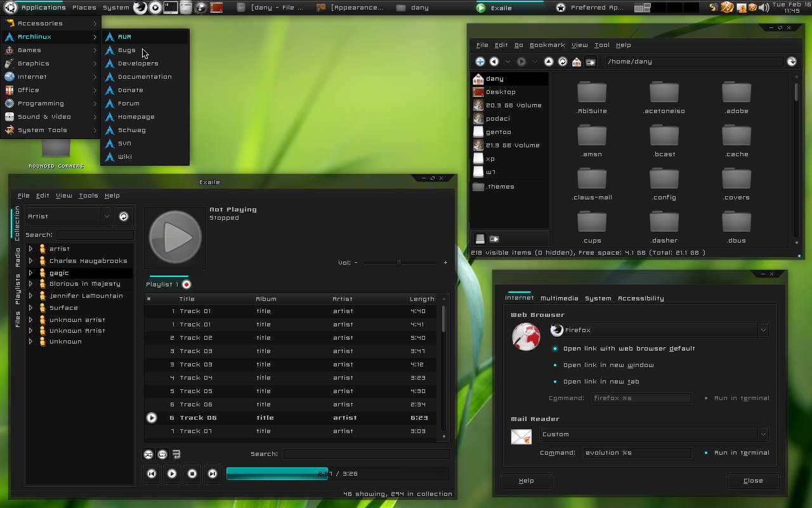The width and height of the screenshot is (812, 508).
Task: Click Exaile play button in bottom controls
Action: tap(172, 474)
